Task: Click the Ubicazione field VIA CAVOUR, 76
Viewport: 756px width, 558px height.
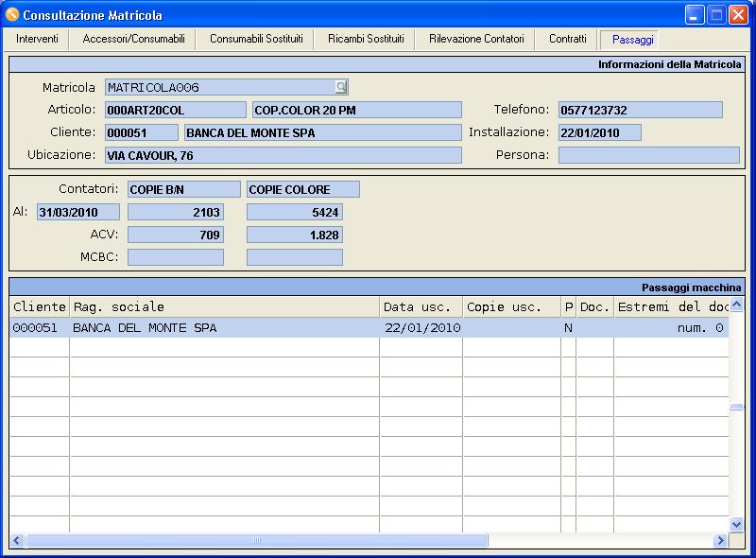Action: (x=283, y=155)
